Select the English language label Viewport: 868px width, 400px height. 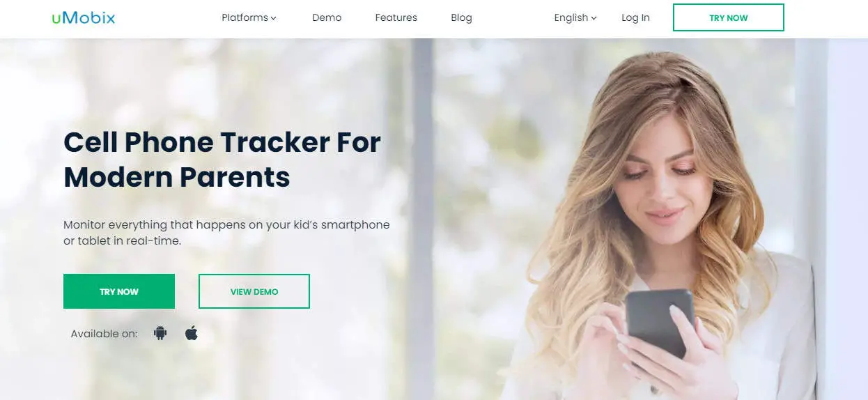point(571,17)
